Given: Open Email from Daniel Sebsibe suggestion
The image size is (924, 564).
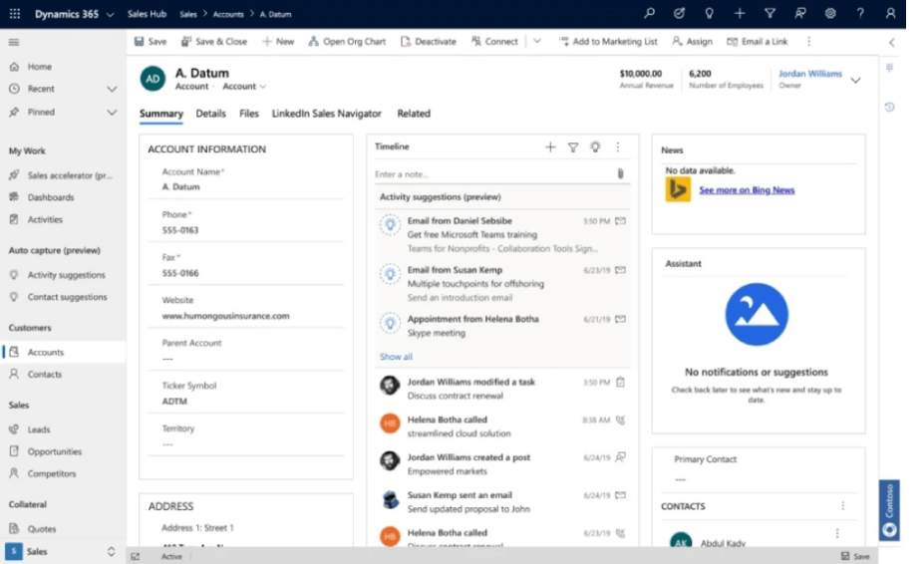Looking at the screenshot, I should [502, 234].
